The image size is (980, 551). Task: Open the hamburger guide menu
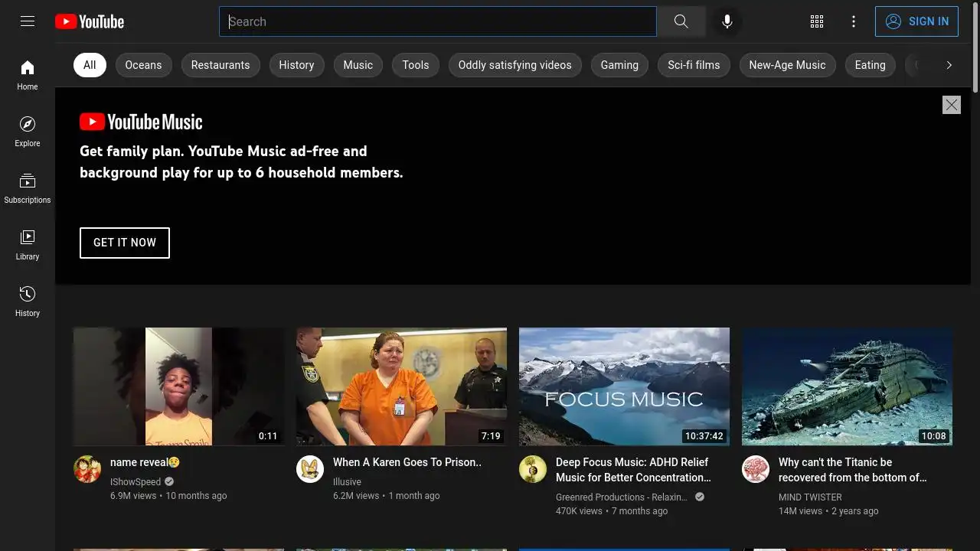(x=28, y=21)
